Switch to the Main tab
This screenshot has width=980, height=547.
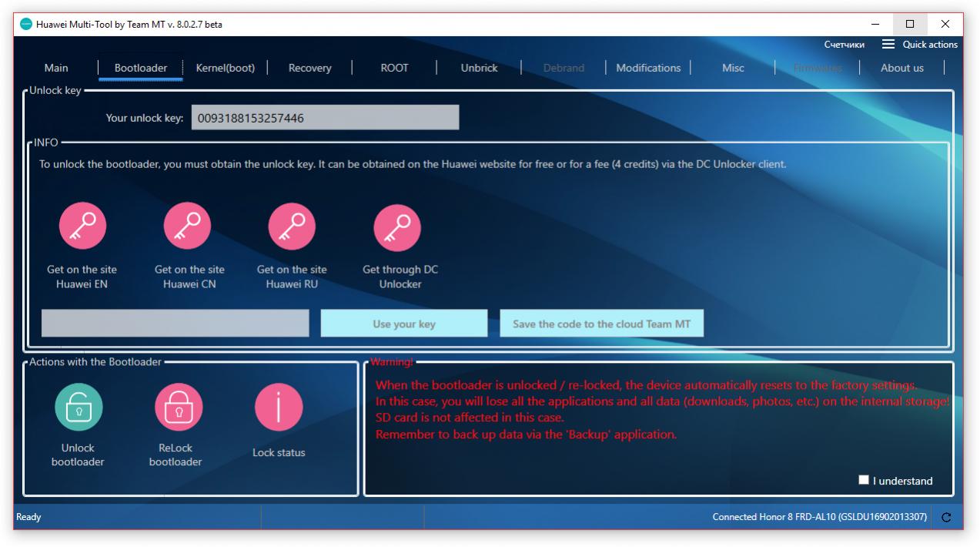point(56,68)
